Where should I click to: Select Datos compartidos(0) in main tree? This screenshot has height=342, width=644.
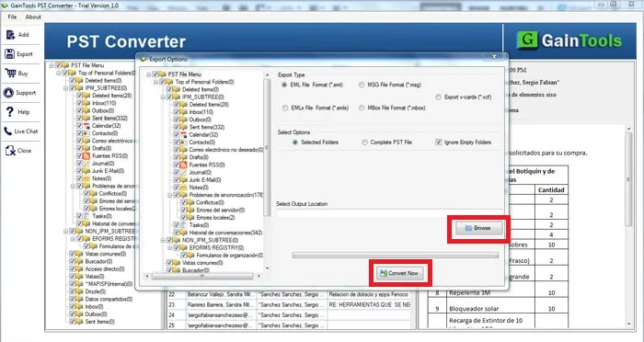click(x=109, y=299)
